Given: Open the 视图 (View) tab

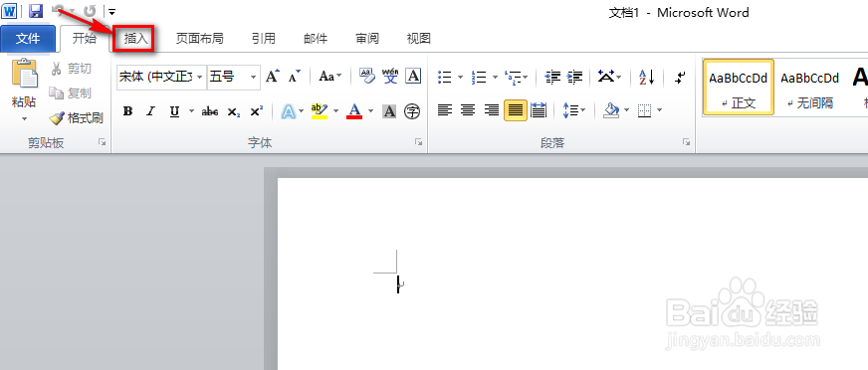Looking at the screenshot, I should pos(418,38).
